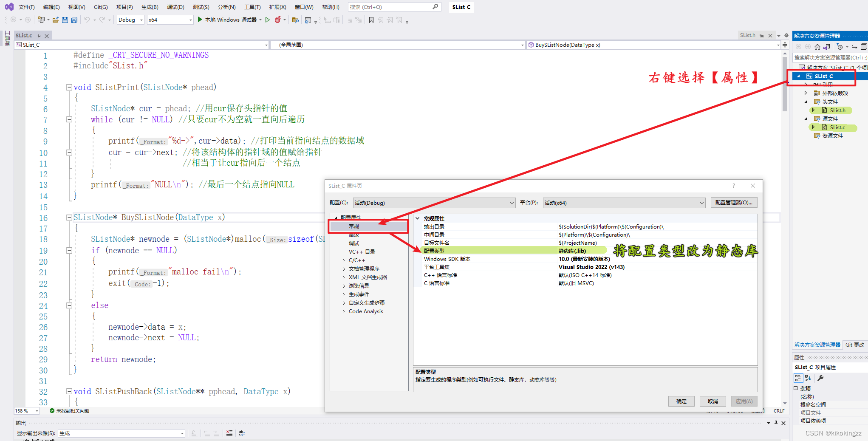This screenshot has width=868, height=441.
Task: Click the find in files folder icon
Action: 296,20
